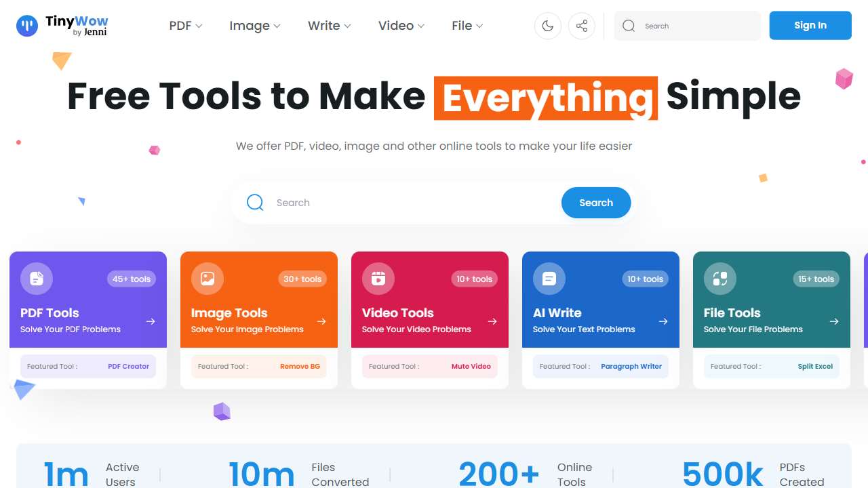Screen dimensions: 868x488
Task: Focus the header search input field
Action: (698, 26)
